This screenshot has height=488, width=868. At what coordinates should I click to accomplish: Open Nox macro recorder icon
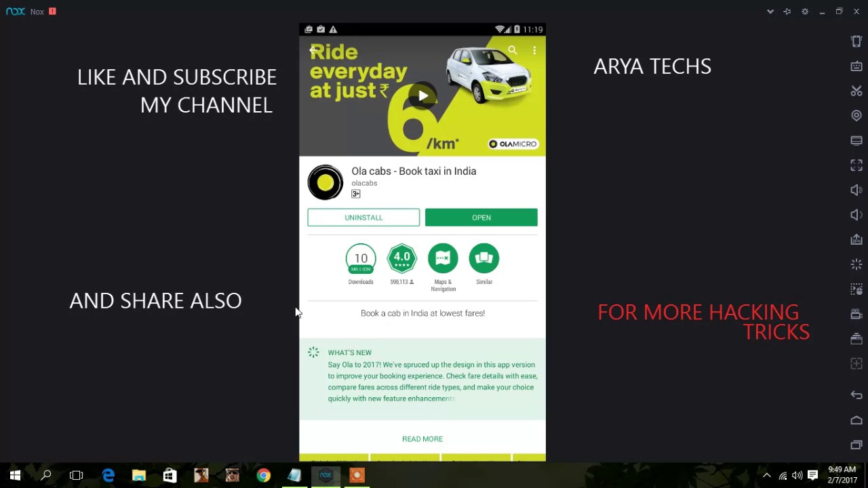856,289
